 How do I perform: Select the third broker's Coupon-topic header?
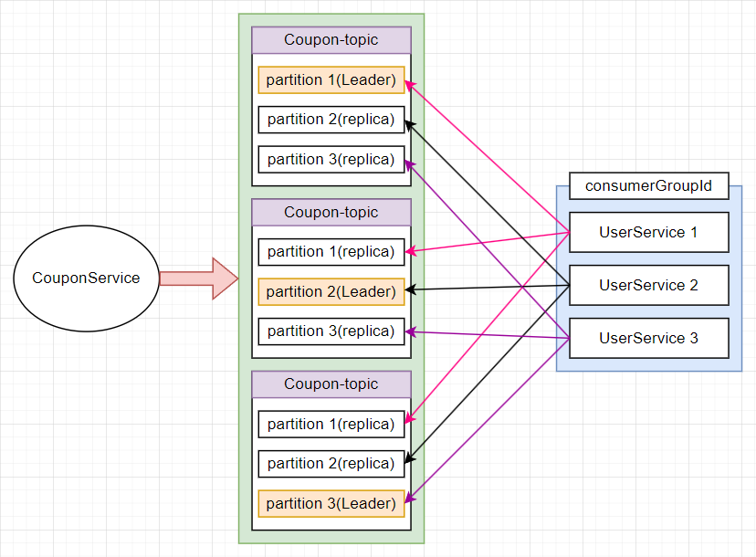pyautogui.click(x=331, y=384)
